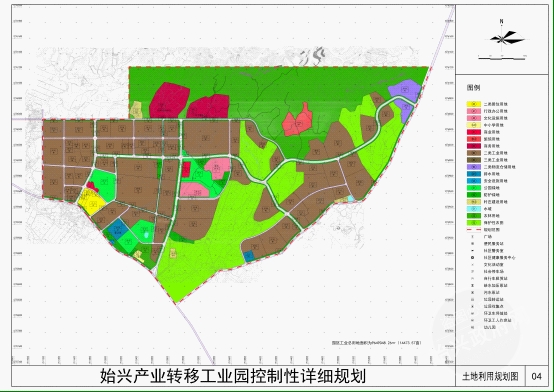554x392 pixels.
Task: Click the yellow 二类居住用地 legend swatch
Action: [473, 104]
